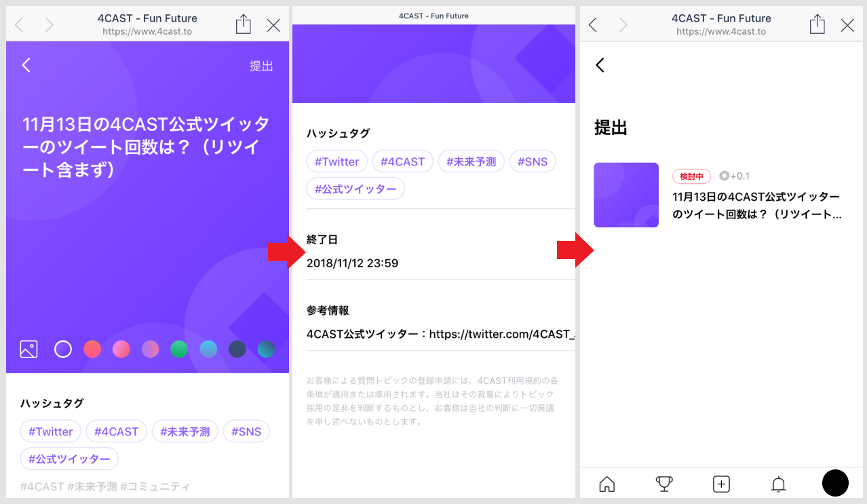Choose the light blue color swatch
Image resolution: width=867 pixels, height=504 pixels.
[x=208, y=349]
